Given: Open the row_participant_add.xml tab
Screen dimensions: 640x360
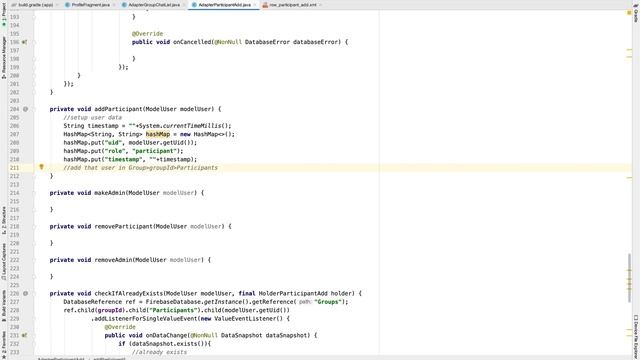Looking at the screenshot, I should click(x=293, y=5).
